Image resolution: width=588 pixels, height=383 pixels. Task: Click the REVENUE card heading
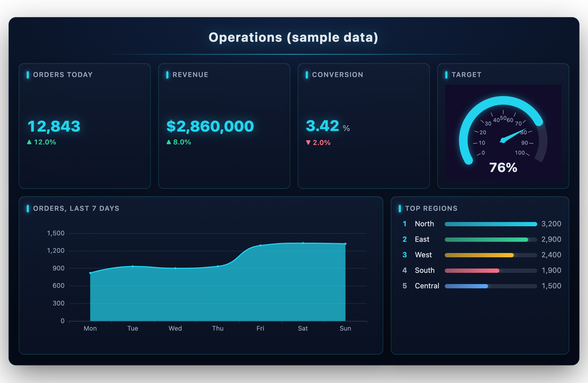point(190,75)
